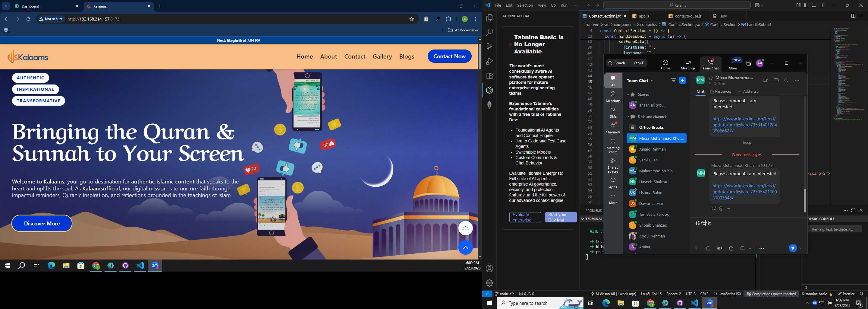Open LinkedIn link in latest message
Screen dimensions: 868x309
[x=744, y=192]
